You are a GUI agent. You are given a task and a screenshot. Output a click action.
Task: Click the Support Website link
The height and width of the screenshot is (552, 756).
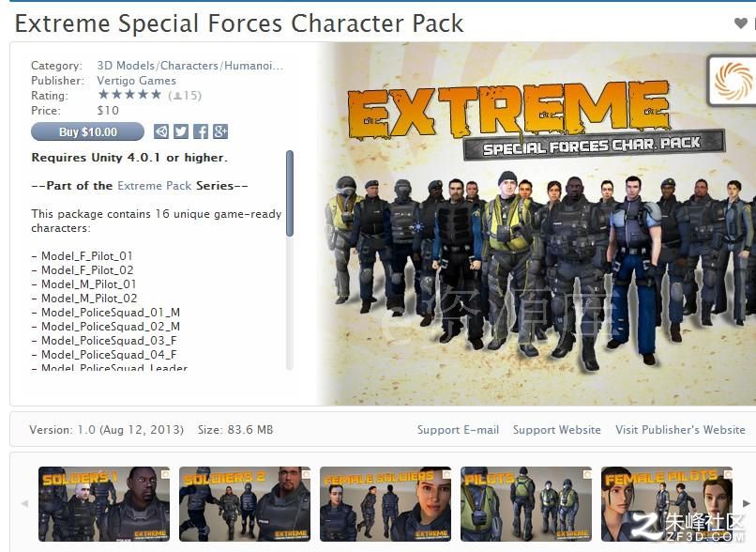coord(557,429)
